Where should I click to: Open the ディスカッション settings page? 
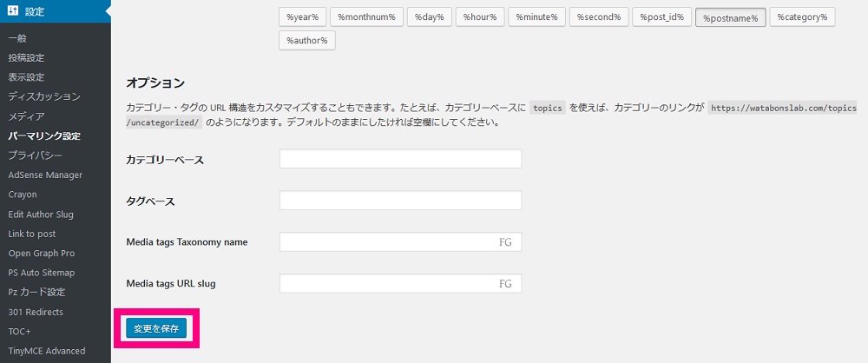44,96
